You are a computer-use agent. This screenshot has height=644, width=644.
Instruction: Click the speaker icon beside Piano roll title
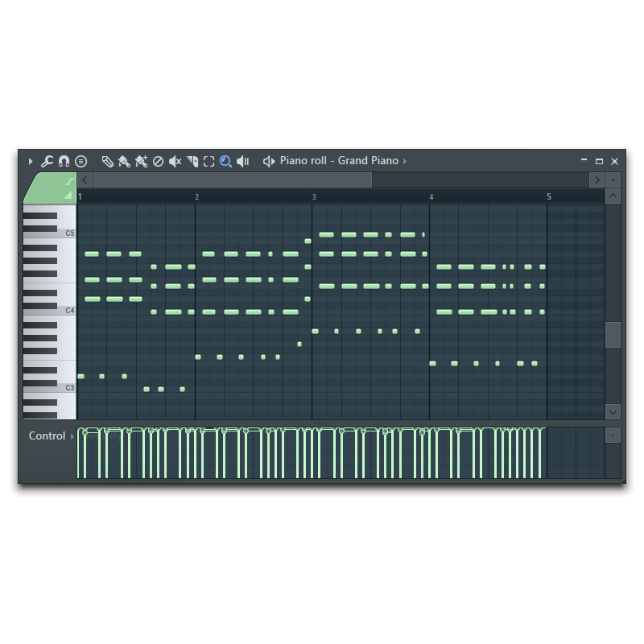(x=268, y=161)
